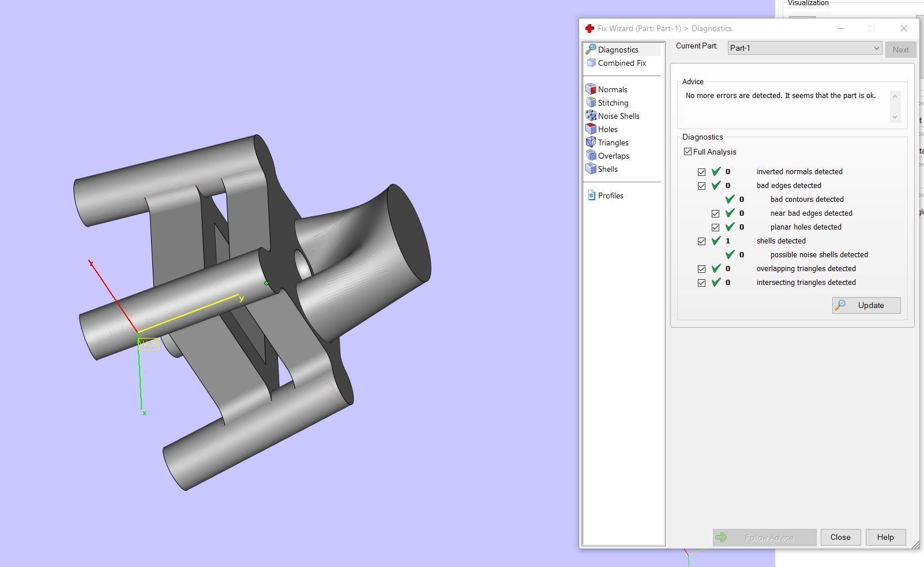Click green check icon for intersecting triangles
This screenshot has height=567, width=924.
coord(716,282)
